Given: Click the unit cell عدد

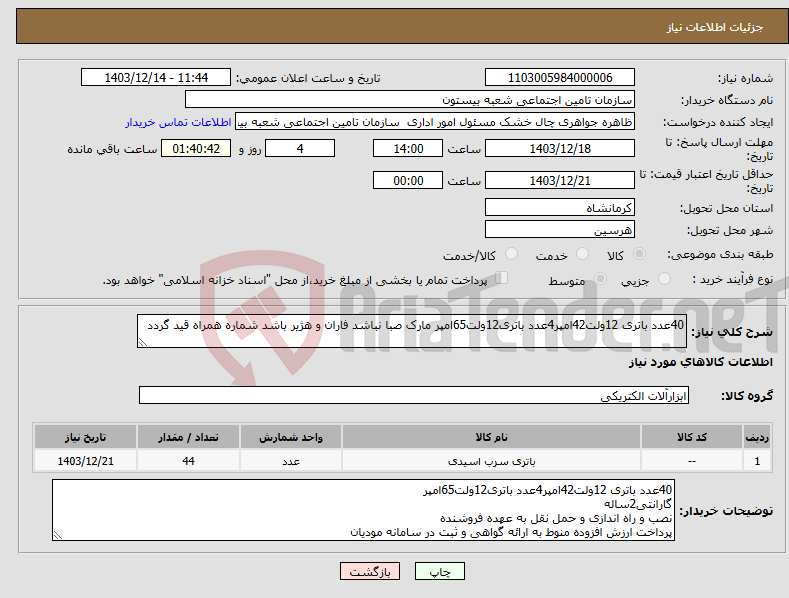Looking at the screenshot, I should tap(291, 461).
